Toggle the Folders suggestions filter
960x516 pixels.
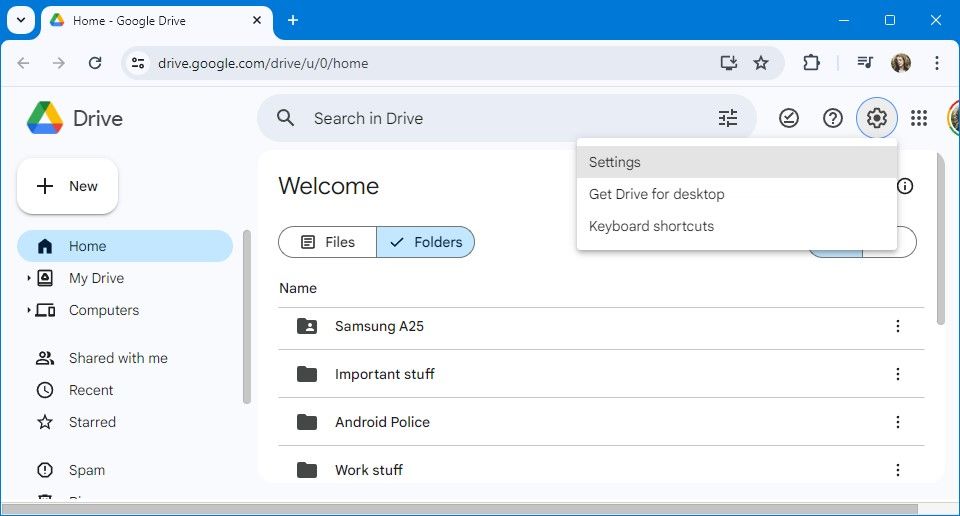tap(426, 242)
